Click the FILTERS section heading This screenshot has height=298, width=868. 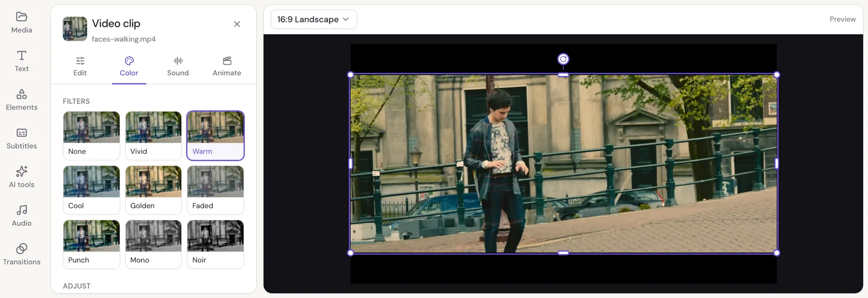coord(76,101)
